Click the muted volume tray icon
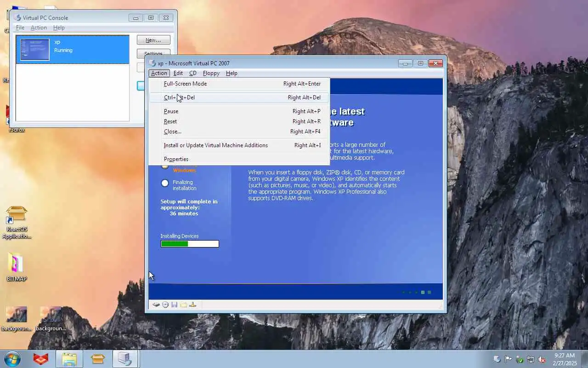This screenshot has width=588, height=368. 542,359
